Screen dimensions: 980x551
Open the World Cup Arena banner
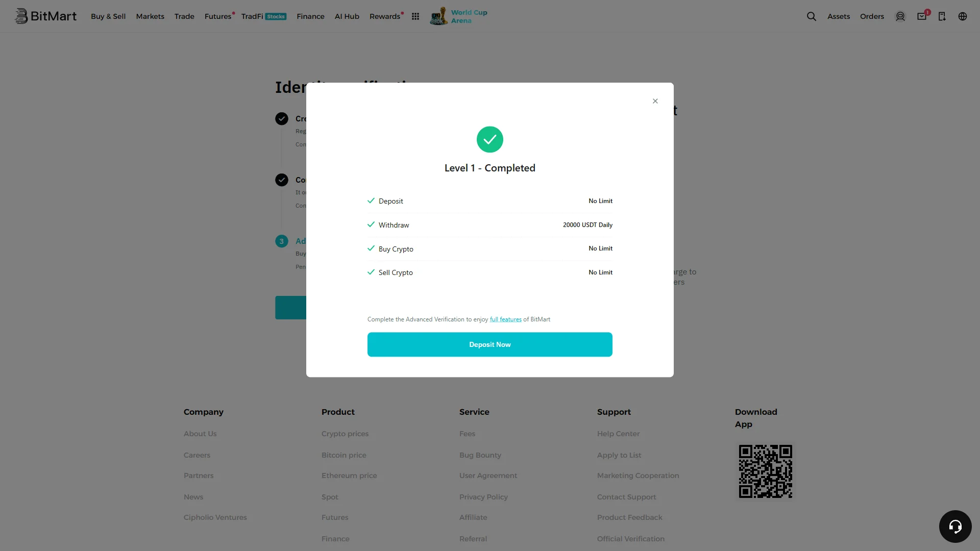pos(459,16)
